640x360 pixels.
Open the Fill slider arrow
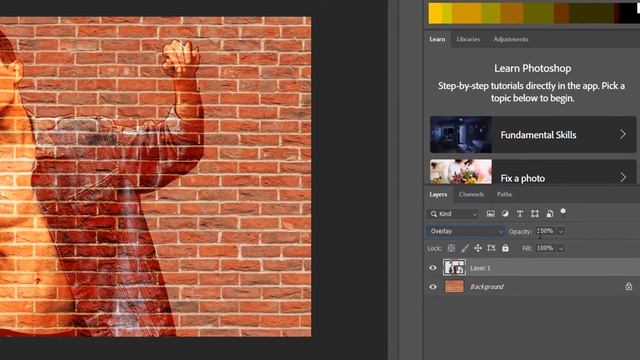tap(561, 249)
